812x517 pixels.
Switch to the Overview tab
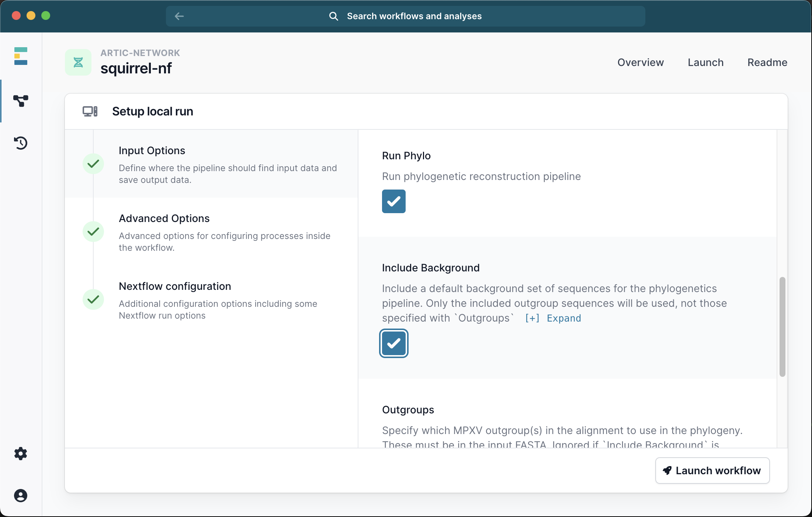[x=641, y=62]
